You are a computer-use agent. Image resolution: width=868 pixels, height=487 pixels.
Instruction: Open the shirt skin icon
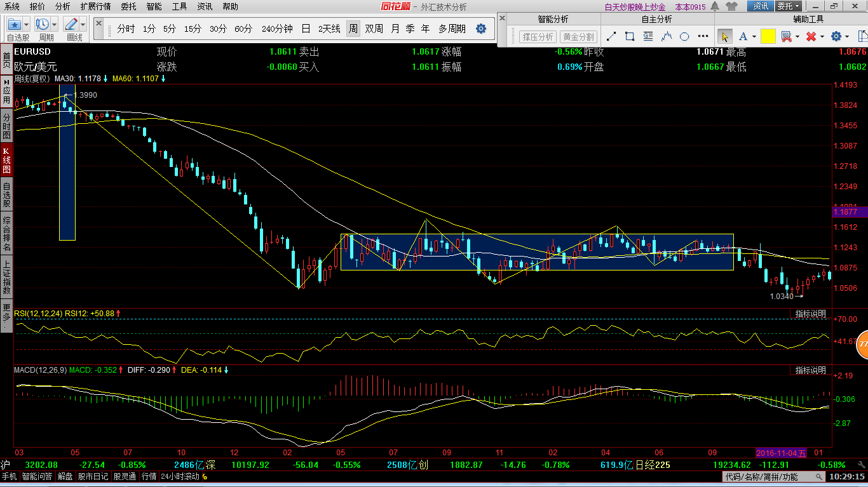tap(731, 6)
